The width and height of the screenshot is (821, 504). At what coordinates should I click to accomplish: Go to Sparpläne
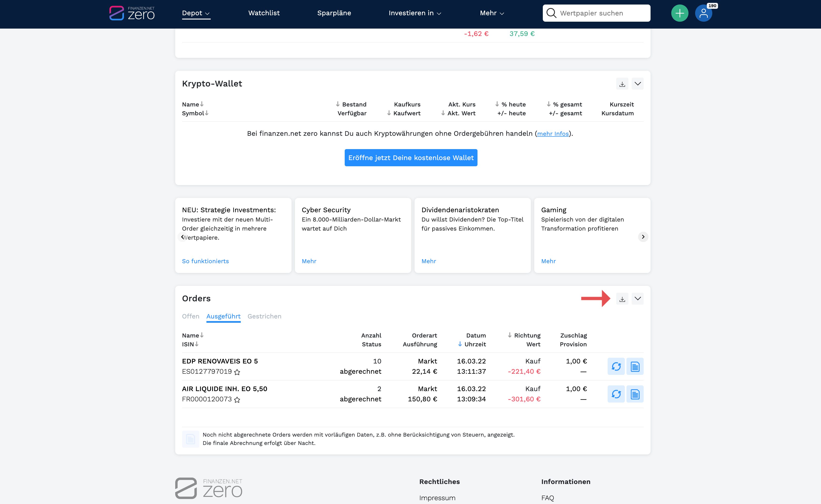pos(334,13)
